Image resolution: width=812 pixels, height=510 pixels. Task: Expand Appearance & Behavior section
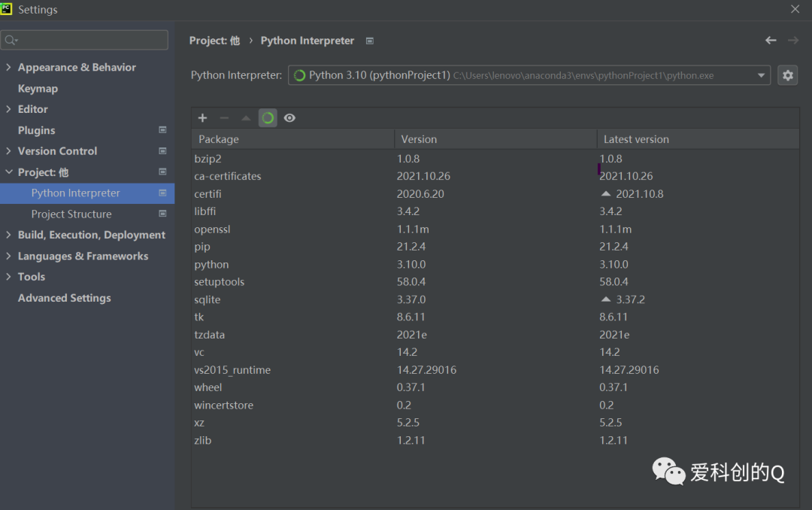point(8,68)
